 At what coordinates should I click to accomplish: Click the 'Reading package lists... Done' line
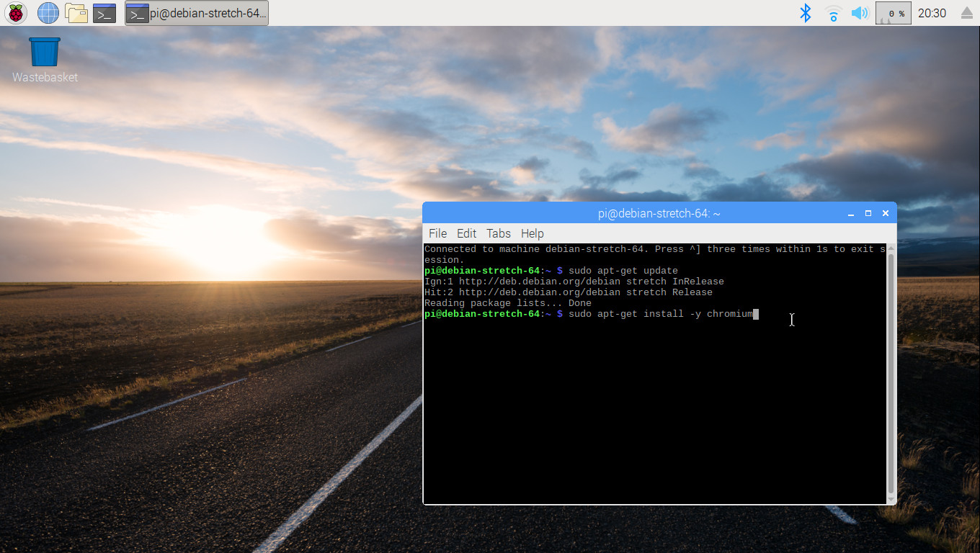pos(508,303)
